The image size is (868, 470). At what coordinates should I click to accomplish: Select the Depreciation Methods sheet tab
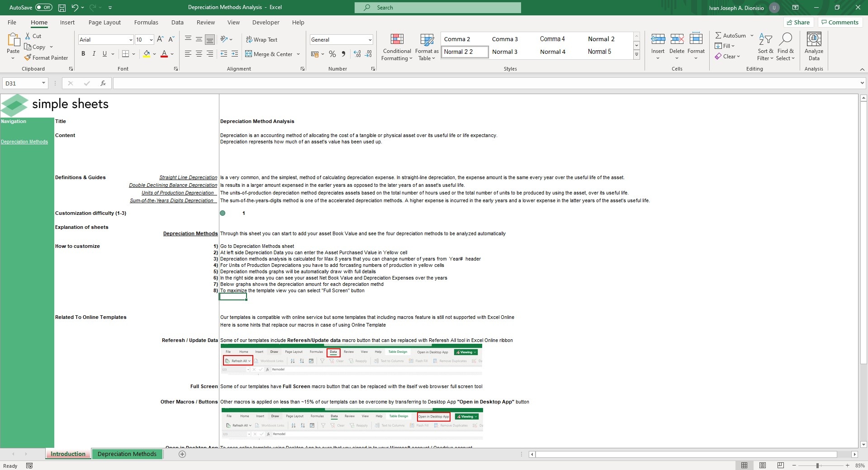(x=127, y=454)
